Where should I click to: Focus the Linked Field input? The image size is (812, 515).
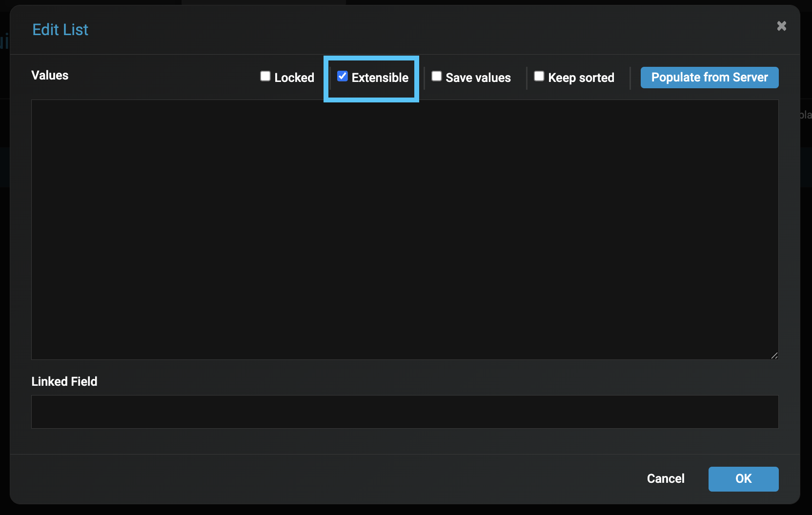pos(405,412)
